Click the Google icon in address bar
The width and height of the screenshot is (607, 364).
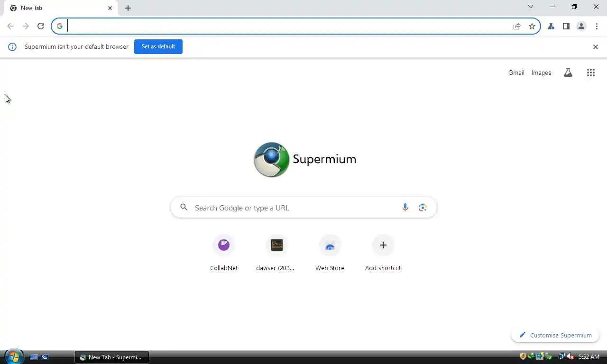point(60,26)
